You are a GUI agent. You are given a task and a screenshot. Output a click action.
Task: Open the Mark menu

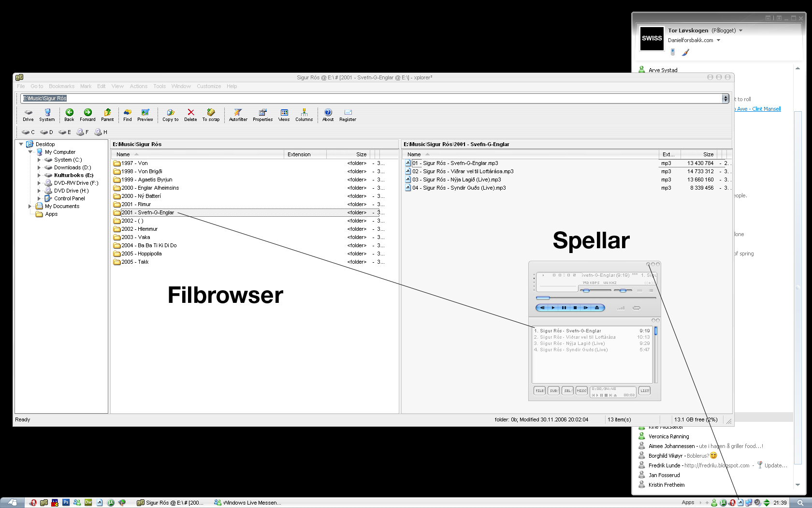click(x=86, y=86)
